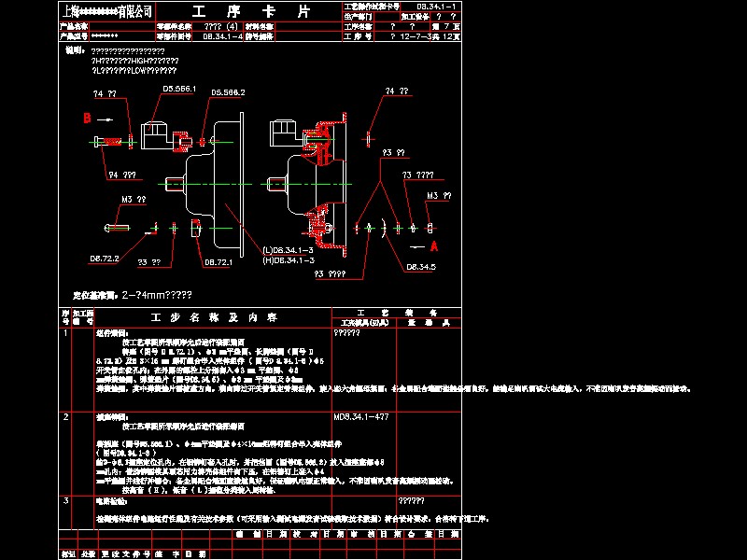Image resolution: width=747 pixels, height=560 pixels.
Task: Select the part drawing number "D8.34.1-4"
Action: (x=222, y=36)
